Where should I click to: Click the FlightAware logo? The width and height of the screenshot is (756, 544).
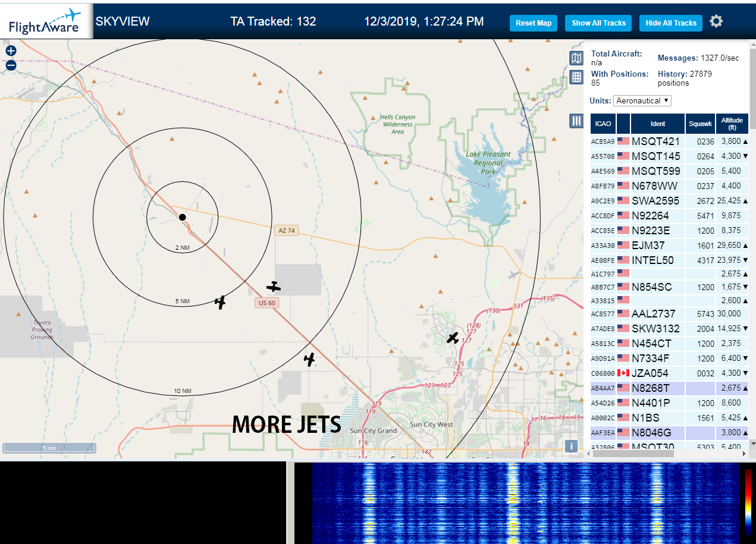click(46, 21)
